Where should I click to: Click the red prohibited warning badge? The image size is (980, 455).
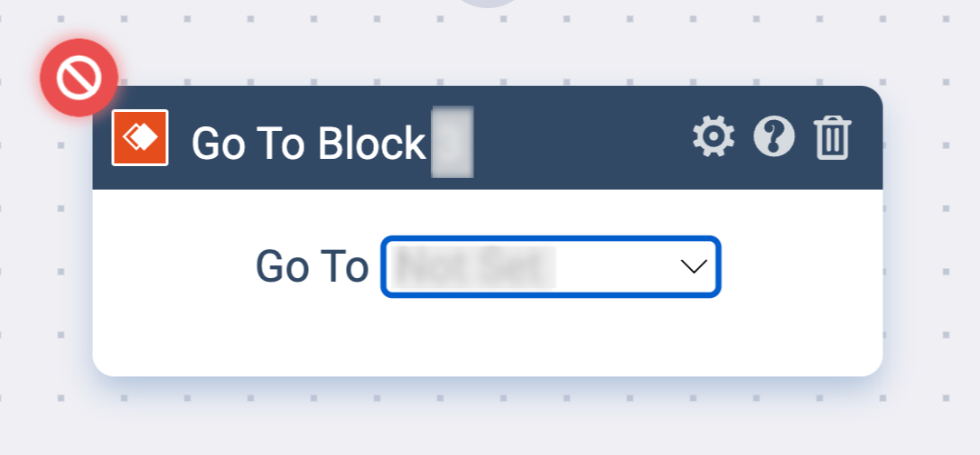[79, 78]
